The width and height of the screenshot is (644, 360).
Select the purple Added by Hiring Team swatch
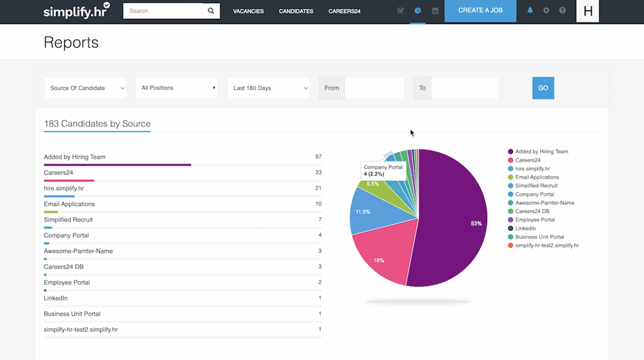pos(510,151)
